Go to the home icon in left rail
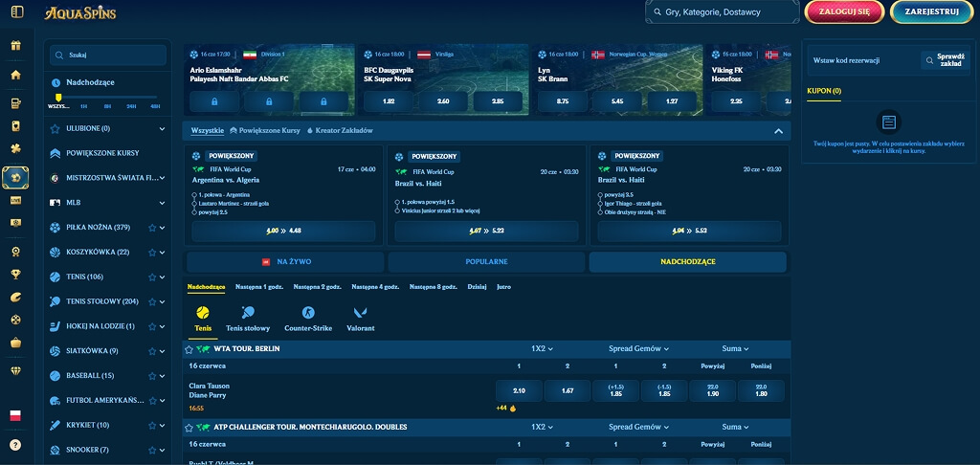 tap(15, 75)
